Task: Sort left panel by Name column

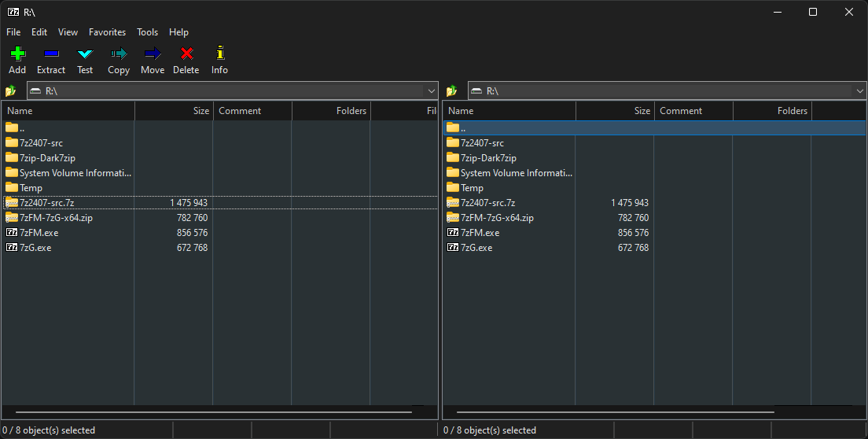Action: coord(68,111)
